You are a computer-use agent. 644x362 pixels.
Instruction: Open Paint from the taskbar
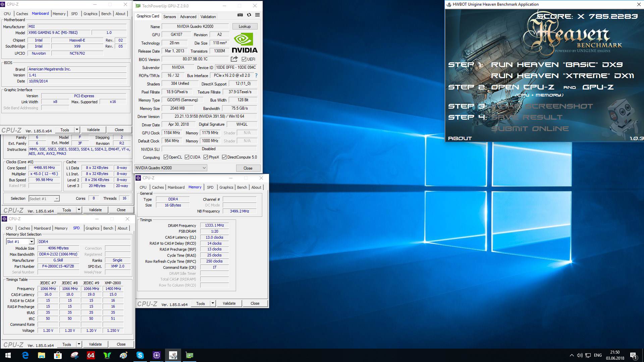click(124, 355)
